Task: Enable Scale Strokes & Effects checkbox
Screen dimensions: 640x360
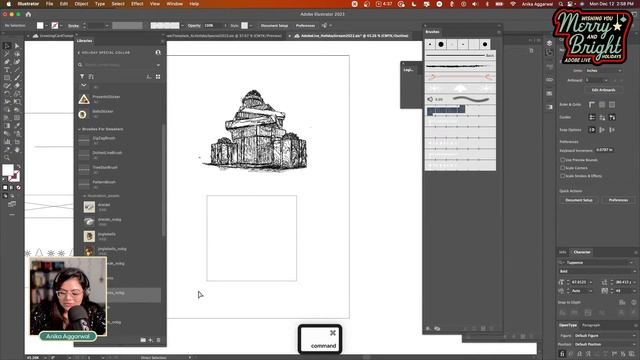Action: coord(562,176)
